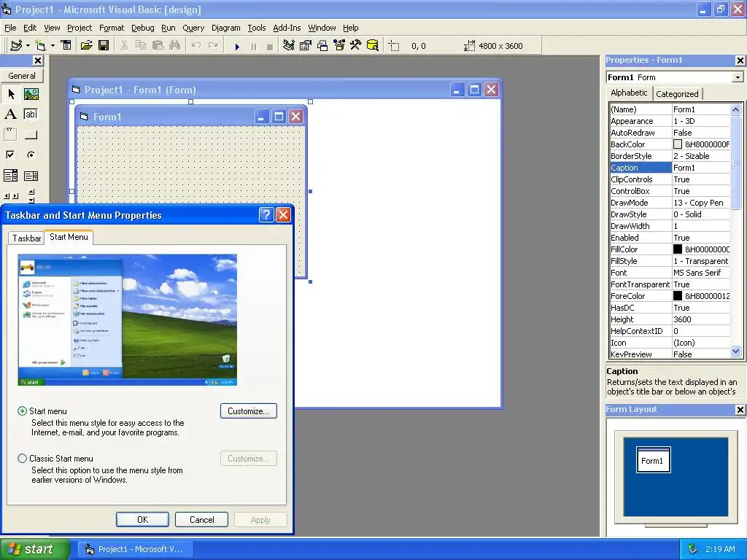Click the system tray icon near clock
747x560 pixels.
pyautogui.click(x=693, y=549)
